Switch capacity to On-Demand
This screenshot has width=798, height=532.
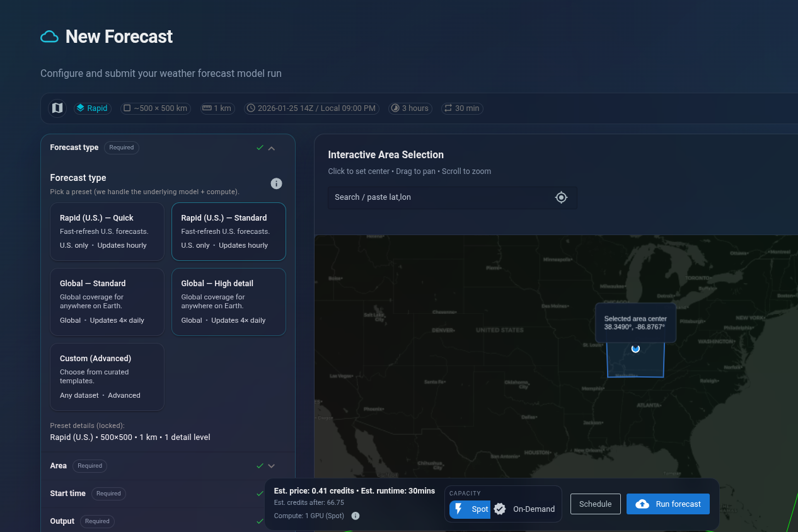pos(524,509)
